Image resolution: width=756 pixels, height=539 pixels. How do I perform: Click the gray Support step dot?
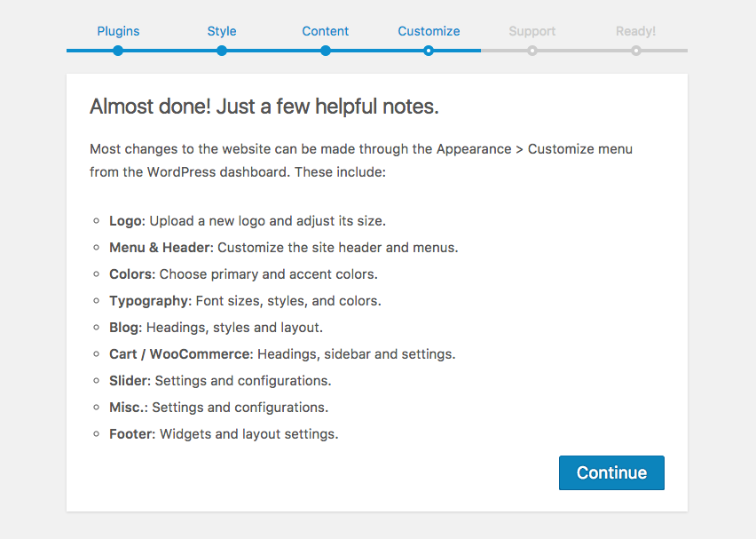pyautogui.click(x=532, y=51)
